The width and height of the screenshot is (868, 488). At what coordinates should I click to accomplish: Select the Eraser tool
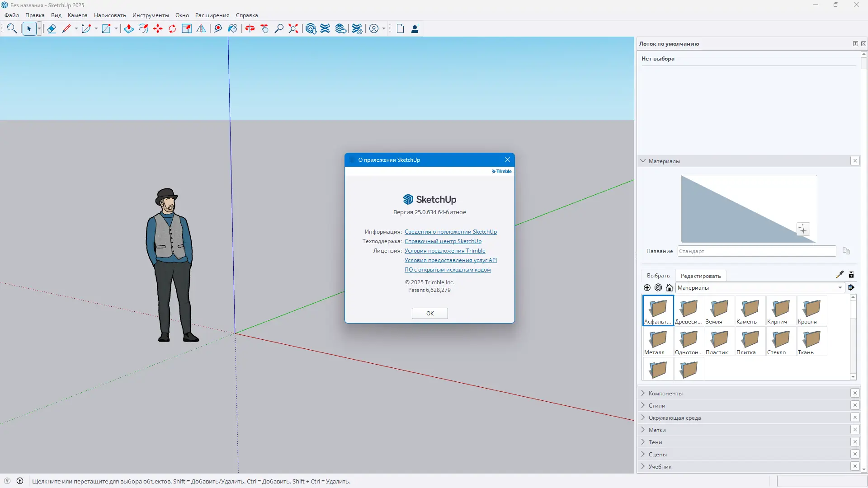pyautogui.click(x=52, y=29)
